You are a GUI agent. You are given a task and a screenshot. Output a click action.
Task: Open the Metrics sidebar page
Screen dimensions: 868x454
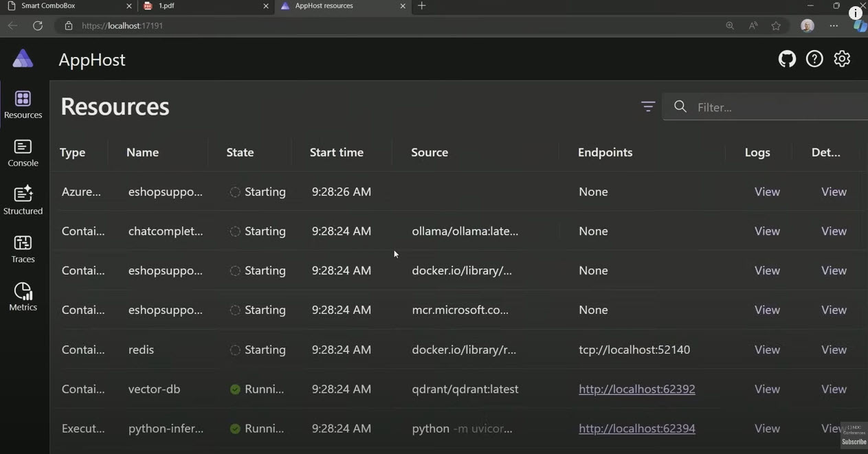coord(23,297)
